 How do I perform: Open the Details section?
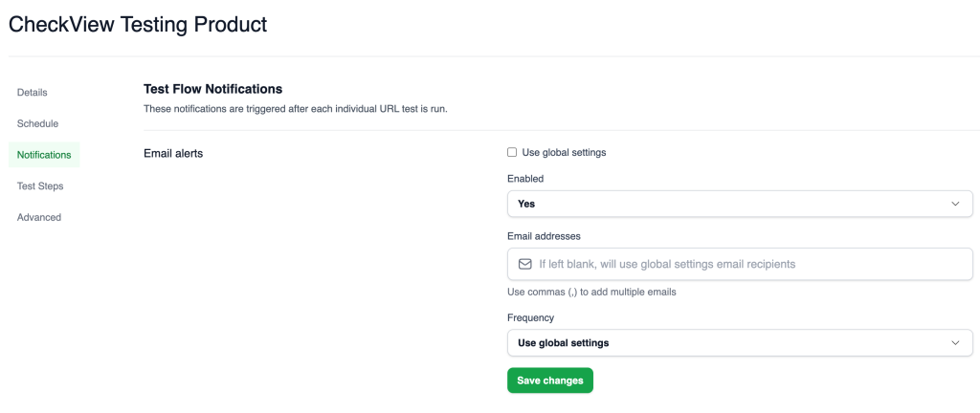[32, 93]
